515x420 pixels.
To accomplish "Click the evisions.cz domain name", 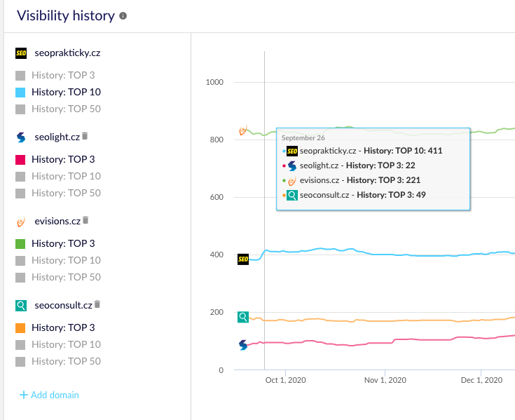I will coord(57,222).
